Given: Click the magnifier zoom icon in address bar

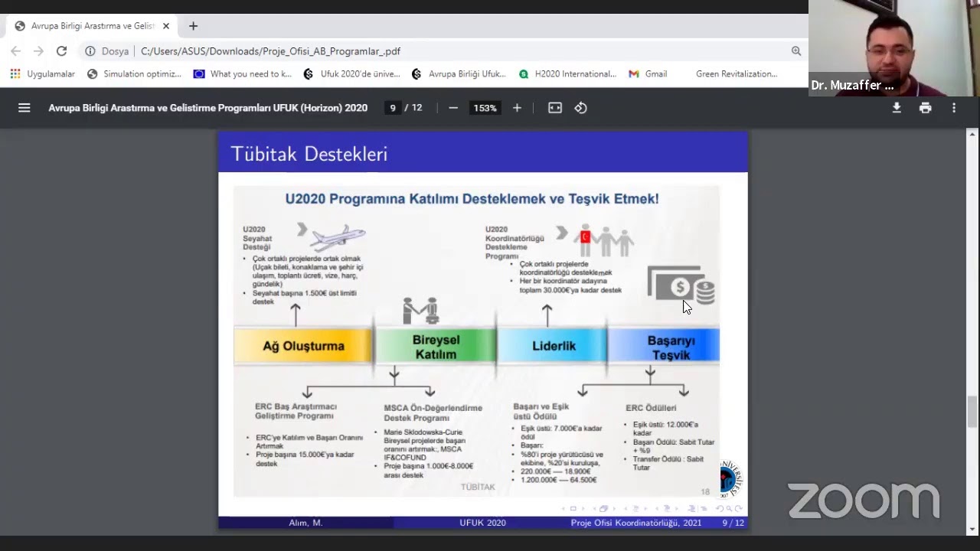Looking at the screenshot, I should 796,51.
